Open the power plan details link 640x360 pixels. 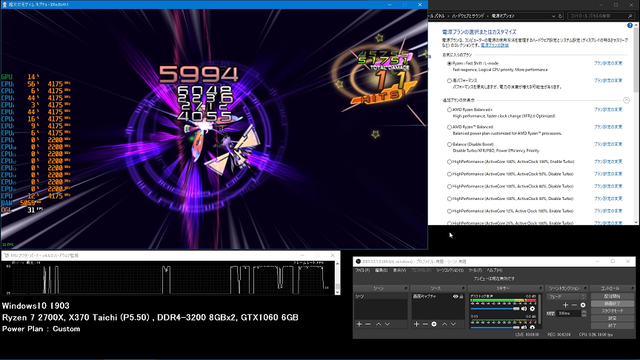tap(495, 45)
